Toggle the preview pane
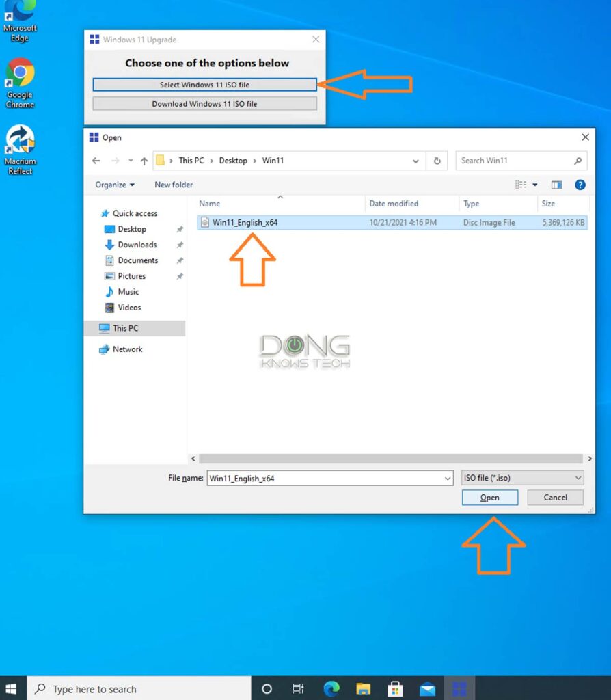 tap(556, 185)
